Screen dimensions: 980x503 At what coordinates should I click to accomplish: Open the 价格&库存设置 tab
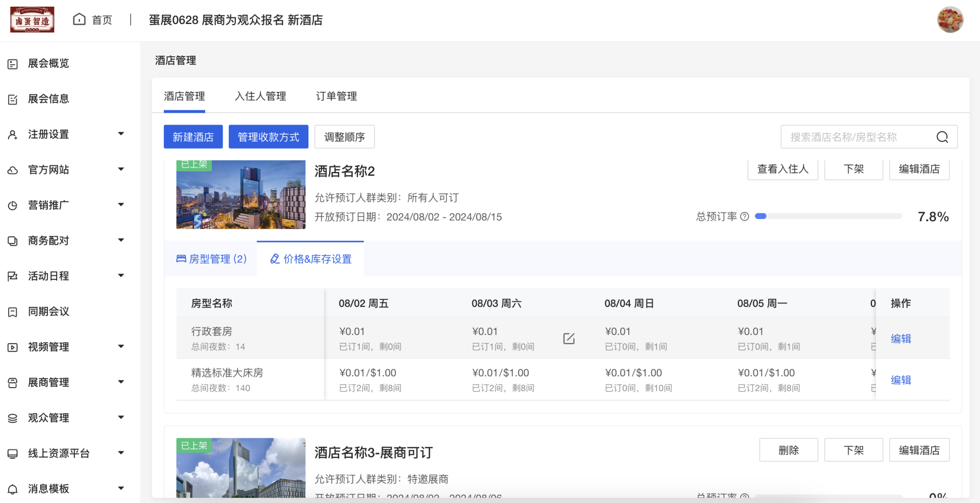coord(310,259)
